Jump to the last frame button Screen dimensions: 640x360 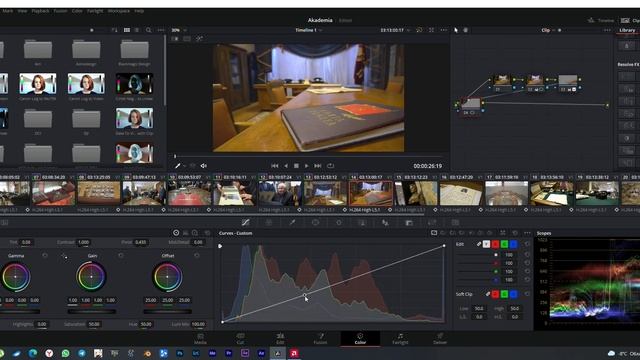[x=318, y=166]
